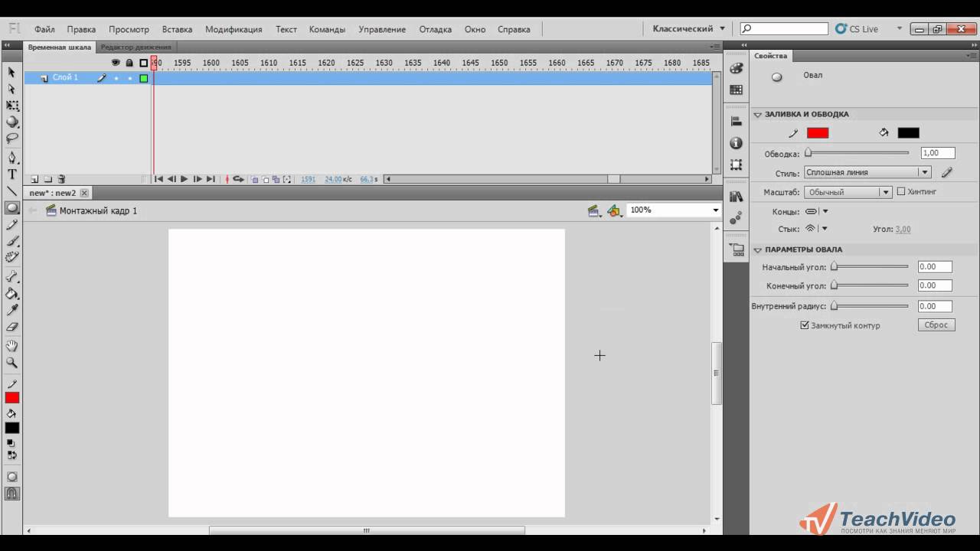Image resolution: width=980 pixels, height=551 pixels.
Task: Collapse Параметры овала section
Action: pyautogui.click(x=757, y=249)
